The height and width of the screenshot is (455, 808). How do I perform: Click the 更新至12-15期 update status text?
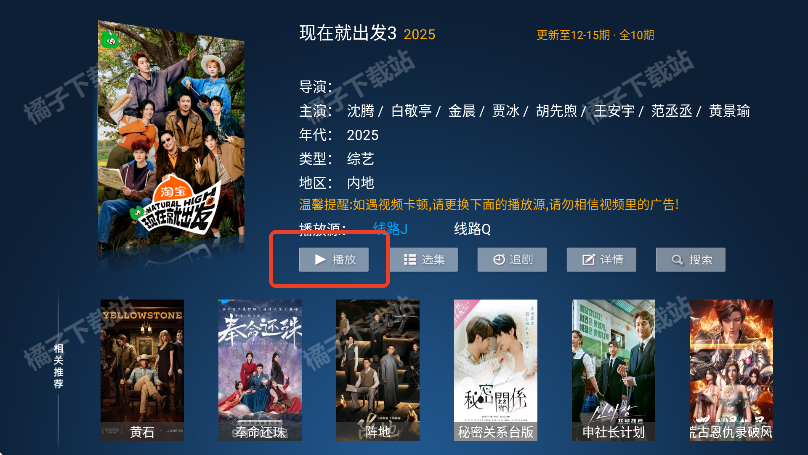click(573, 35)
